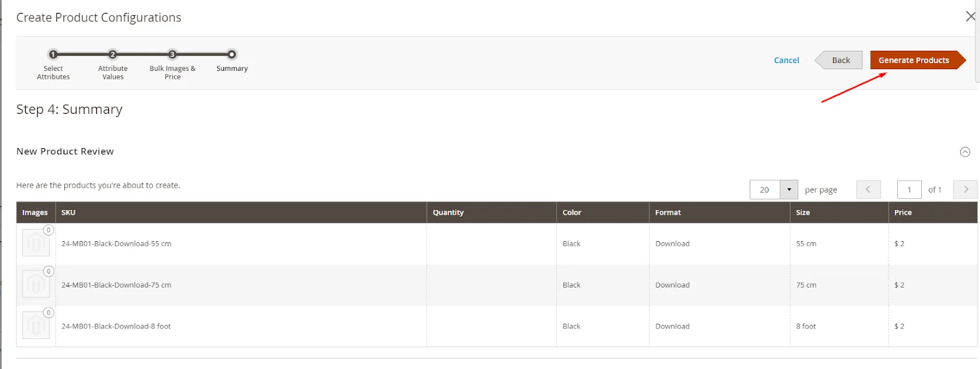Click the Generate Products button
The image size is (980, 369).
coord(913,60)
